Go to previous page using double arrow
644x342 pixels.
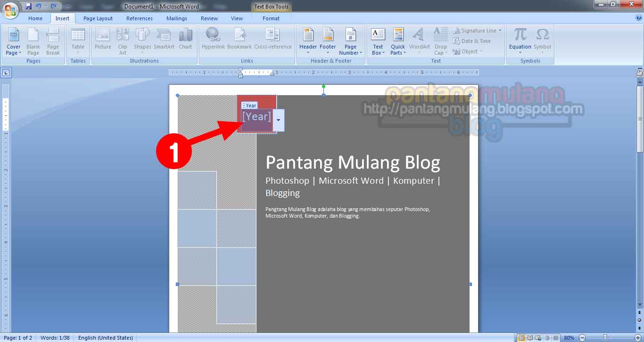[639, 312]
